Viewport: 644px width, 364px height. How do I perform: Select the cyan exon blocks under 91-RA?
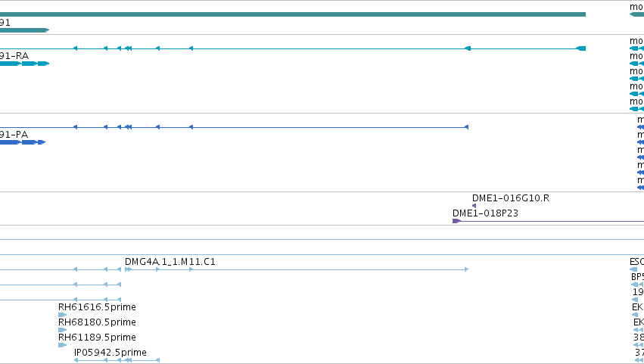click(25, 64)
